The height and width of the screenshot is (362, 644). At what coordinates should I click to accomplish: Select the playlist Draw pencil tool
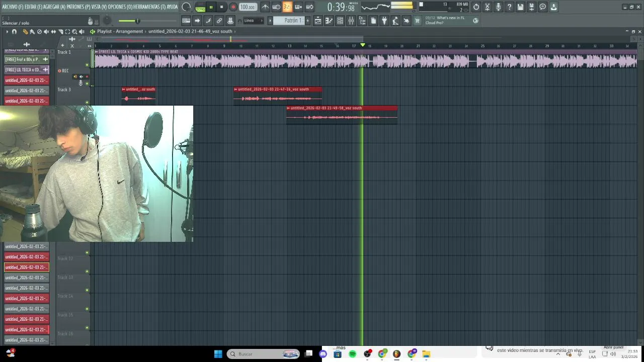tap(25, 32)
